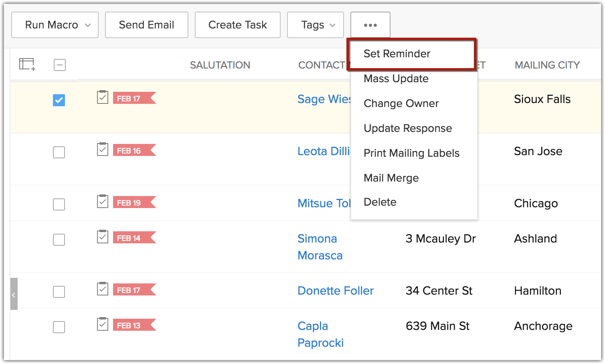Open Mitsue Tol contact link
The height and width of the screenshot is (364, 605).
click(324, 203)
